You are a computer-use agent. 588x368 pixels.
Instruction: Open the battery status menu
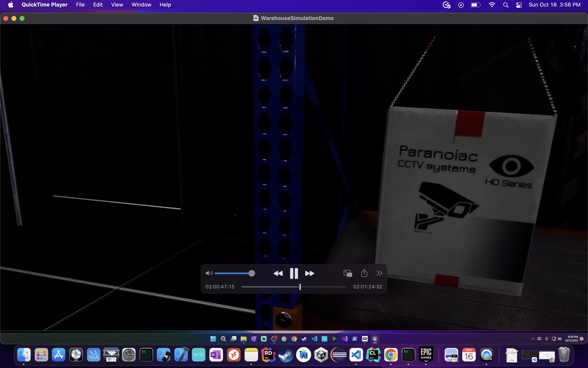pos(476,5)
